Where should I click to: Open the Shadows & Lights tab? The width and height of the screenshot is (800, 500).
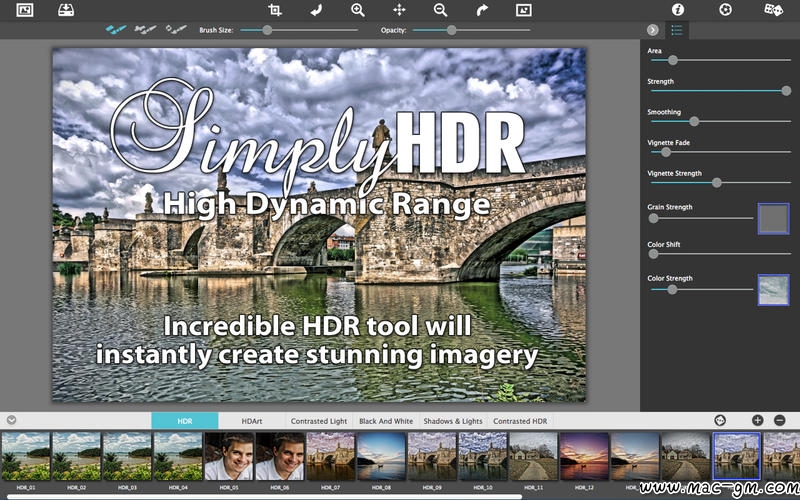(x=453, y=421)
